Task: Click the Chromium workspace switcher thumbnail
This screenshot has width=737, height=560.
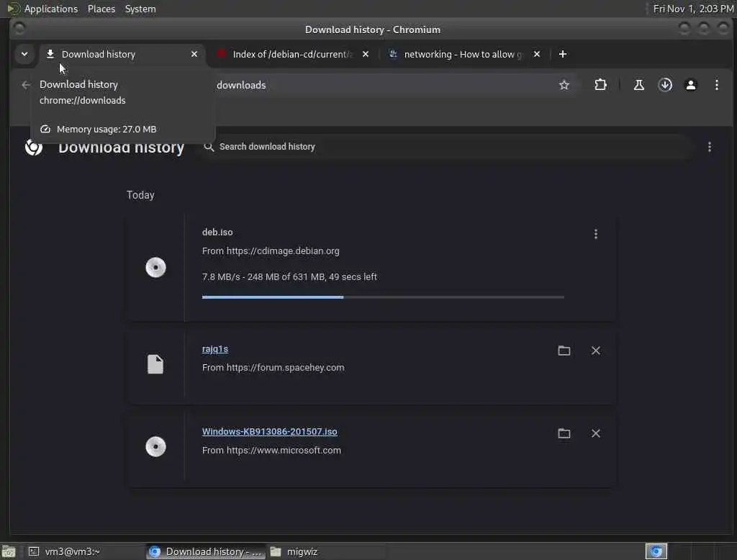Action: 656,551
